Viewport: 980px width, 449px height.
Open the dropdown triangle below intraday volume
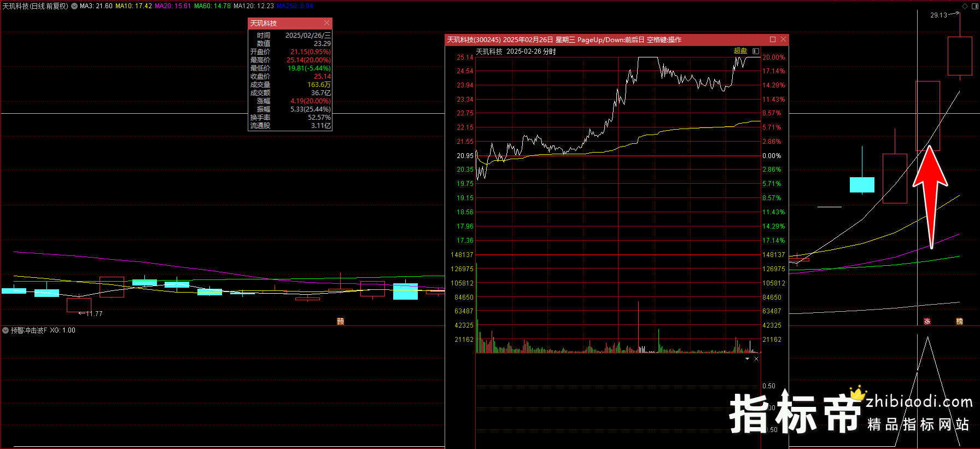coord(748,359)
